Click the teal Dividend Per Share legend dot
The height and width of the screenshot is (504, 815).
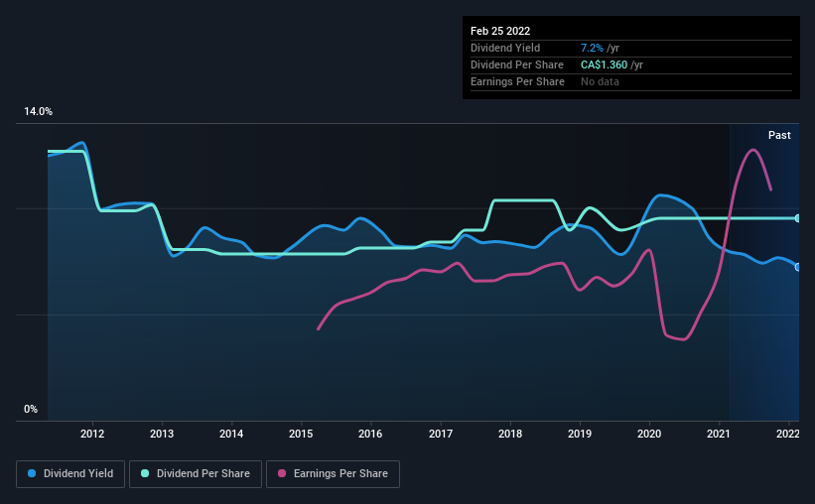[145, 473]
